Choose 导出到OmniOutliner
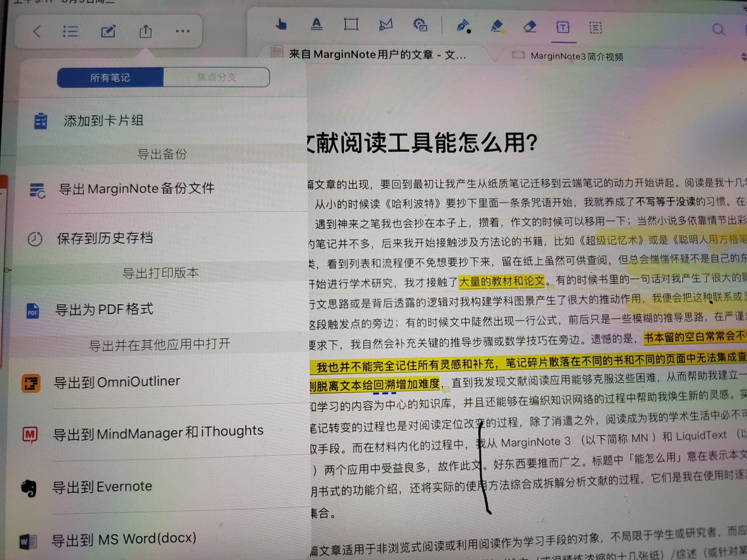Image resolution: width=747 pixels, height=560 pixels. point(160,382)
